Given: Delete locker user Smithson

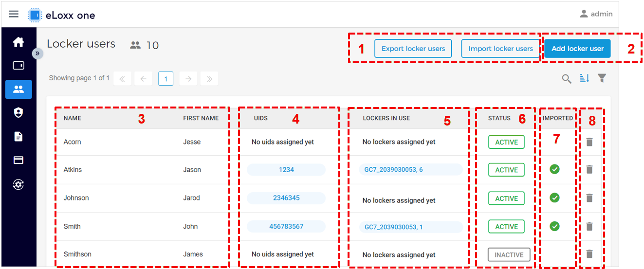Looking at the screenshot, I should pyautogui.click(x=589, y=254).
